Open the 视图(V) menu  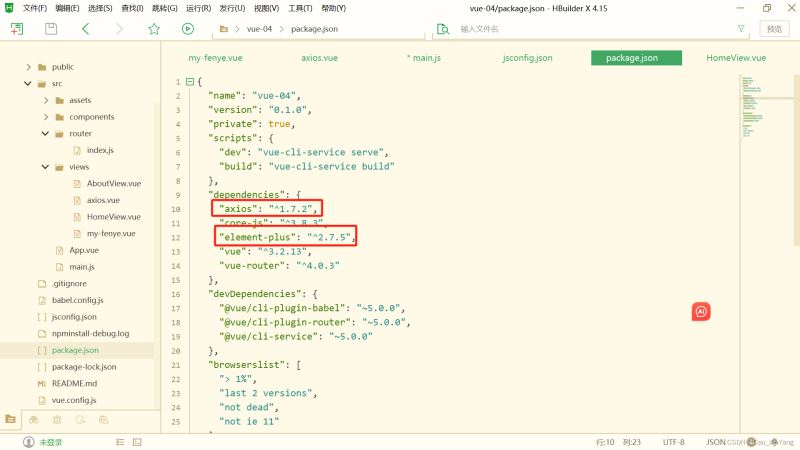point(266,8)
